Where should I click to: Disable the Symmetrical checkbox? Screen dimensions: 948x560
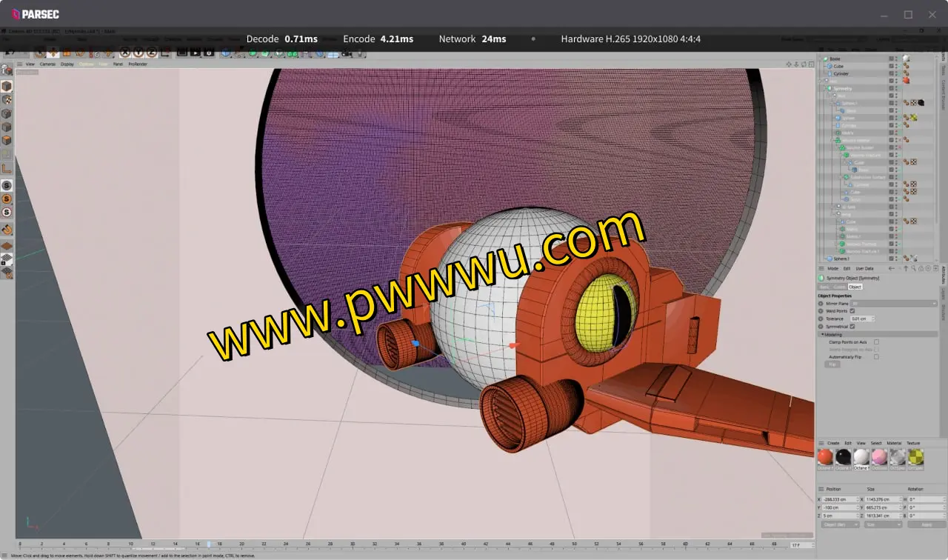(852, 327)
